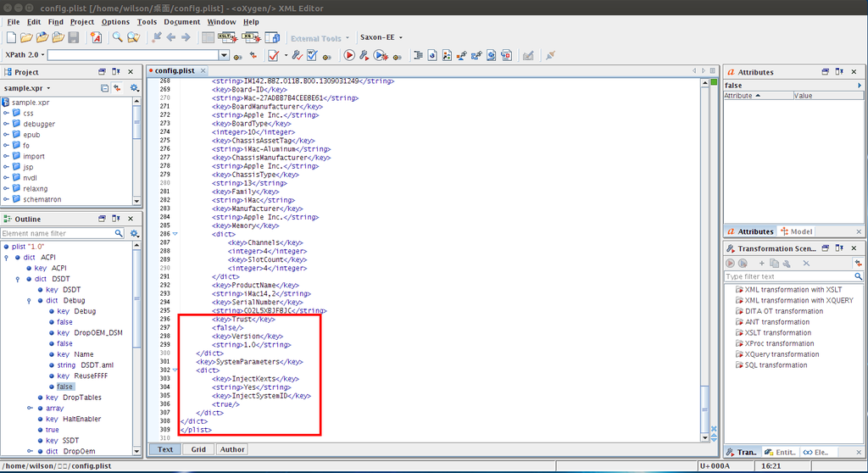
Task: Select DITA OT transformation scenario
Action: click(x=778, y=311)
